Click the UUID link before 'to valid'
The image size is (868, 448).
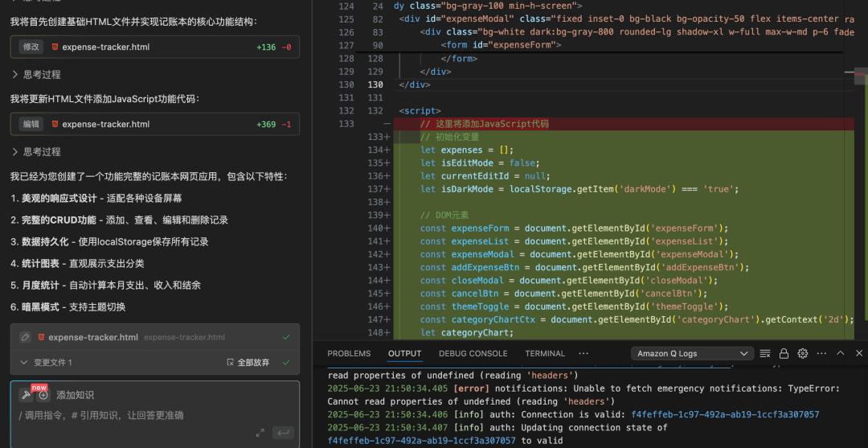421,441
